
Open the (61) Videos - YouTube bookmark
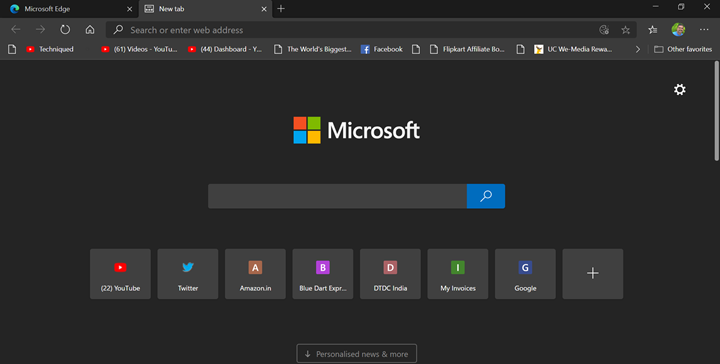[x=140, y=49]
